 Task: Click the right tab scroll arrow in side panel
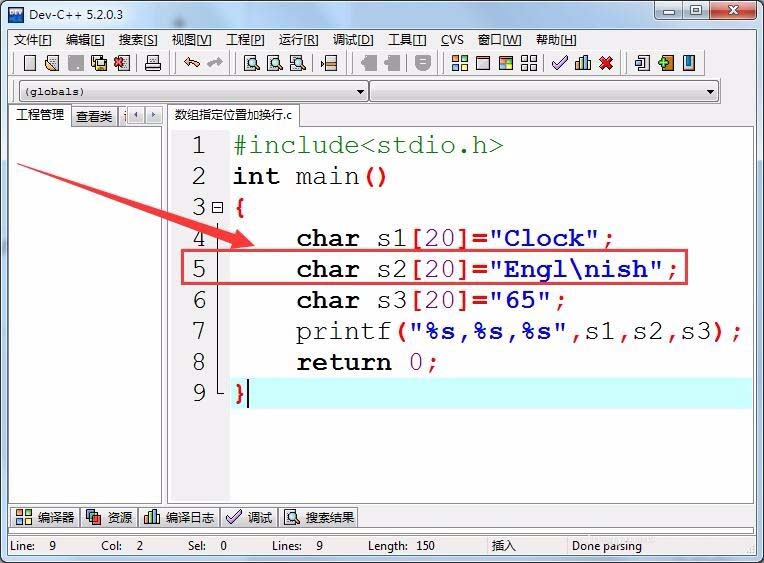click(x=153, y=116)
